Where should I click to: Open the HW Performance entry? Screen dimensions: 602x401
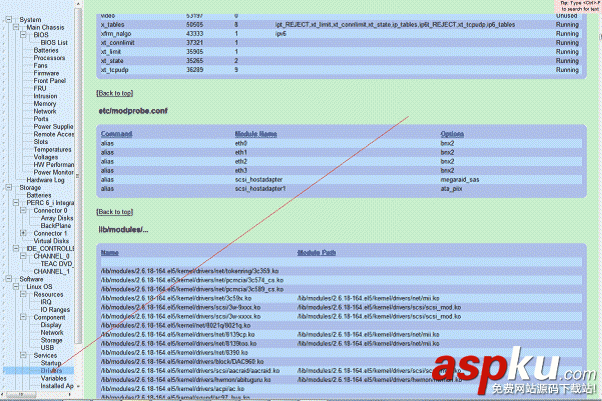pyautogui.click(x=54, y=164)
